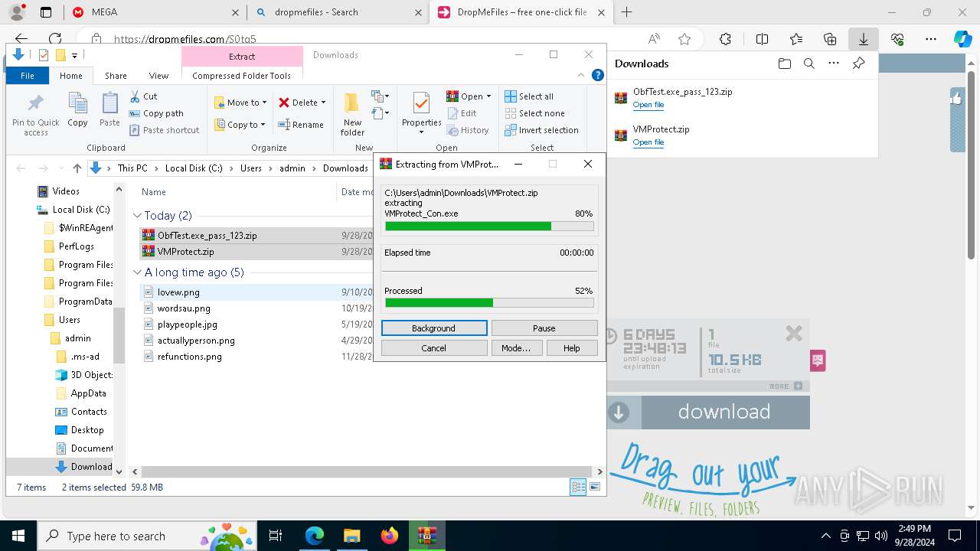980x551 pixels.
Task: Open Properties from the ribbon
Action: pyautogui.click(x=421, y=113)
